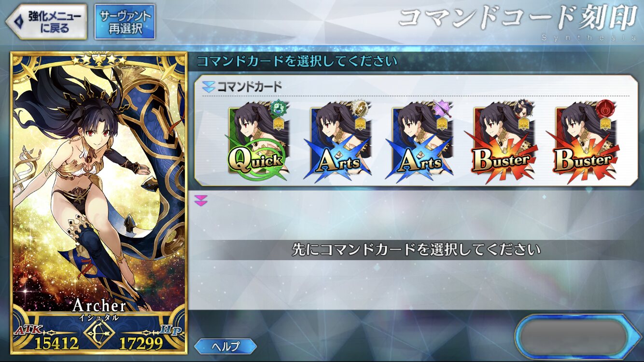Select the first Buster command card
This screenshot has height=362, width=644.
501,141
